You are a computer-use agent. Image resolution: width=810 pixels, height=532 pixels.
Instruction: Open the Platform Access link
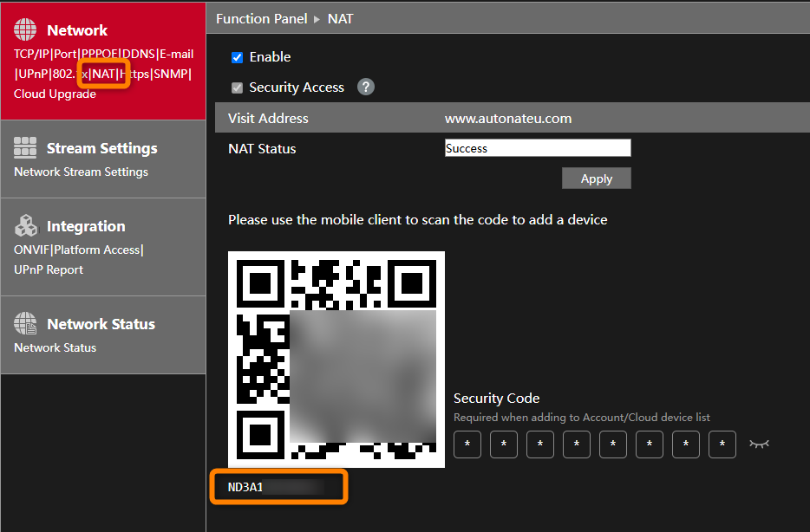[97, 250]
